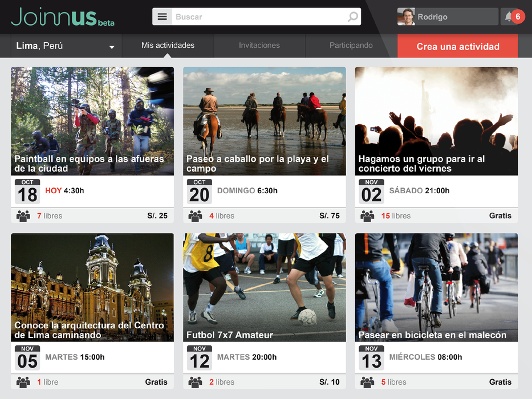532x399 pixels.
Task: Open the hamburger menu beside search
Action: coord(162,17)
